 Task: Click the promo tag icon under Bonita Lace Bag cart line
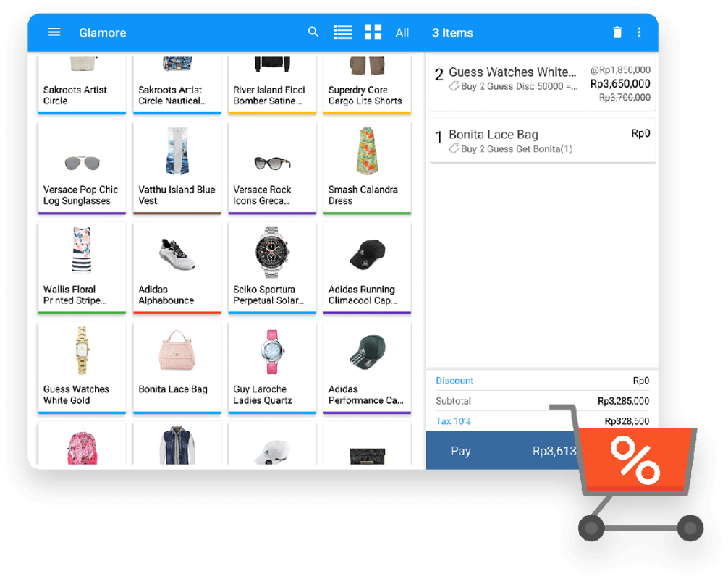point(454,149)
